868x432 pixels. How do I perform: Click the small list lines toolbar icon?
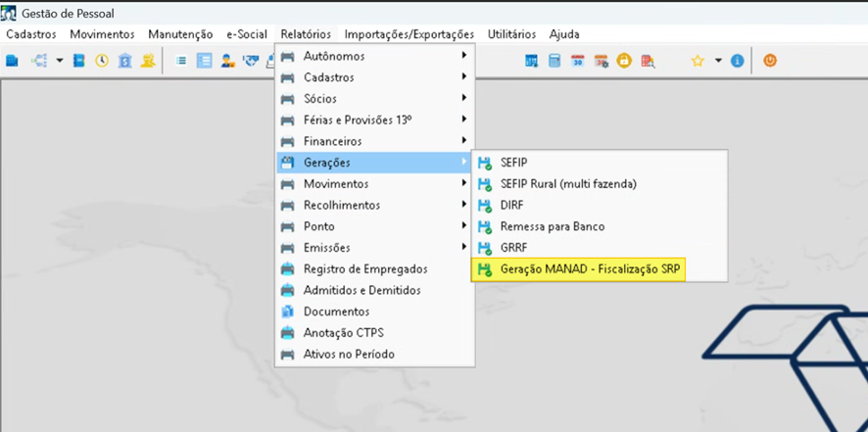[x=181, y=61]
